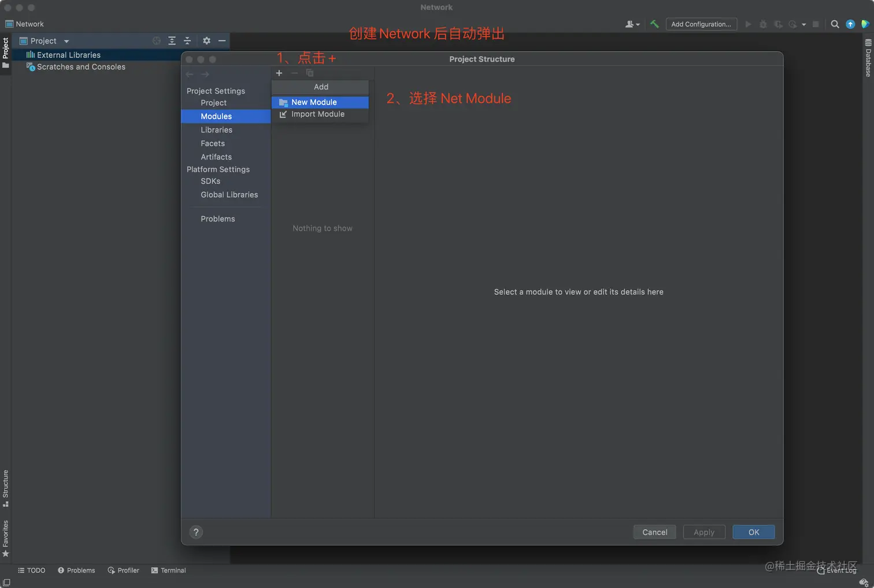The image size is (874, 588).
Task: Open the user account dropdown
Action: (632, 24)
